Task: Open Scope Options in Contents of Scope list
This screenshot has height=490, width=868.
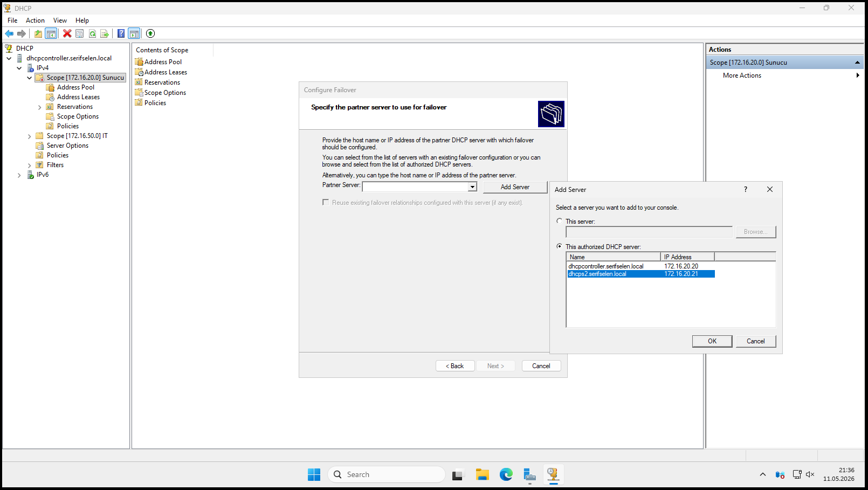Action: coord(165,93)
